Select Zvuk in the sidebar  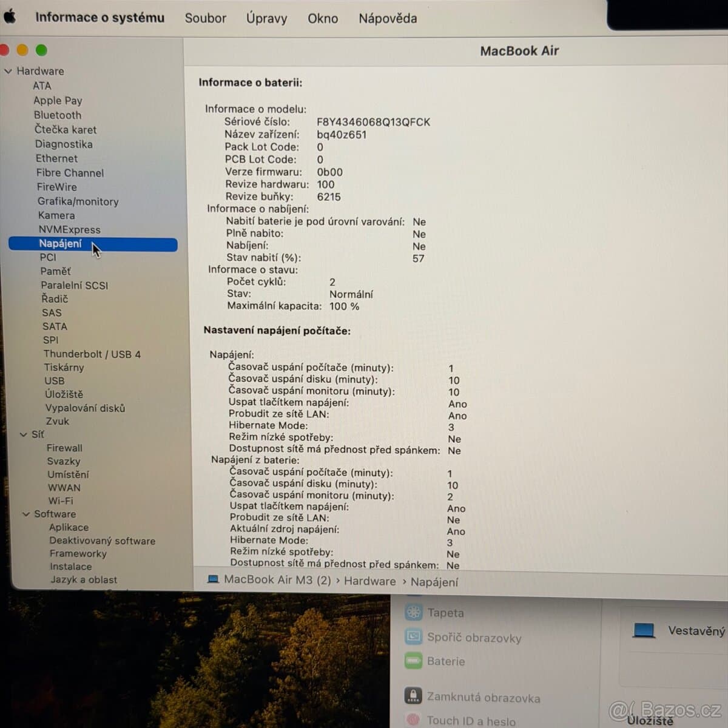(58, 421)
